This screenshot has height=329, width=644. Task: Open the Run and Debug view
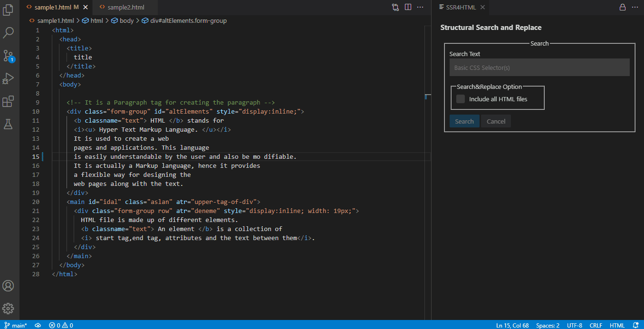click(9, 78)
